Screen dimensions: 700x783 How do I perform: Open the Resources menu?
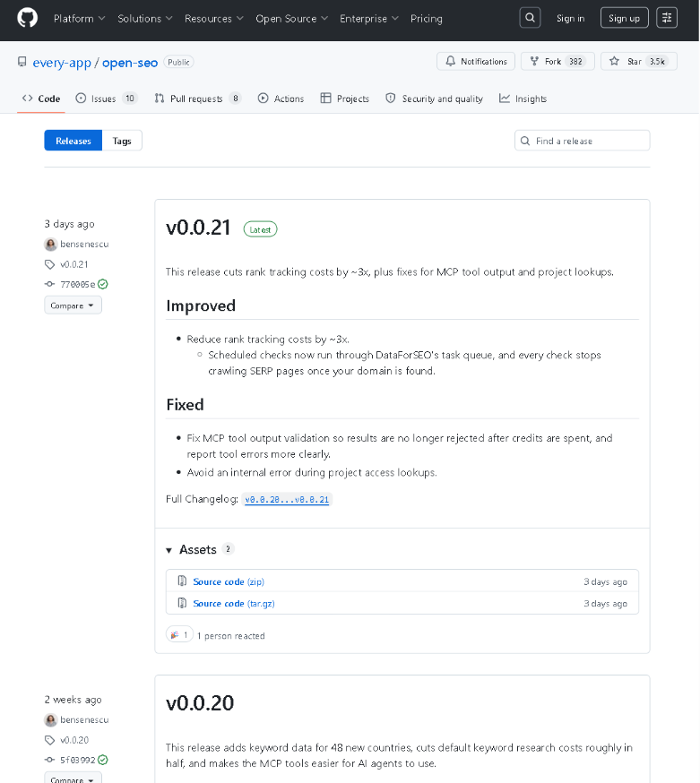(214, 19)
